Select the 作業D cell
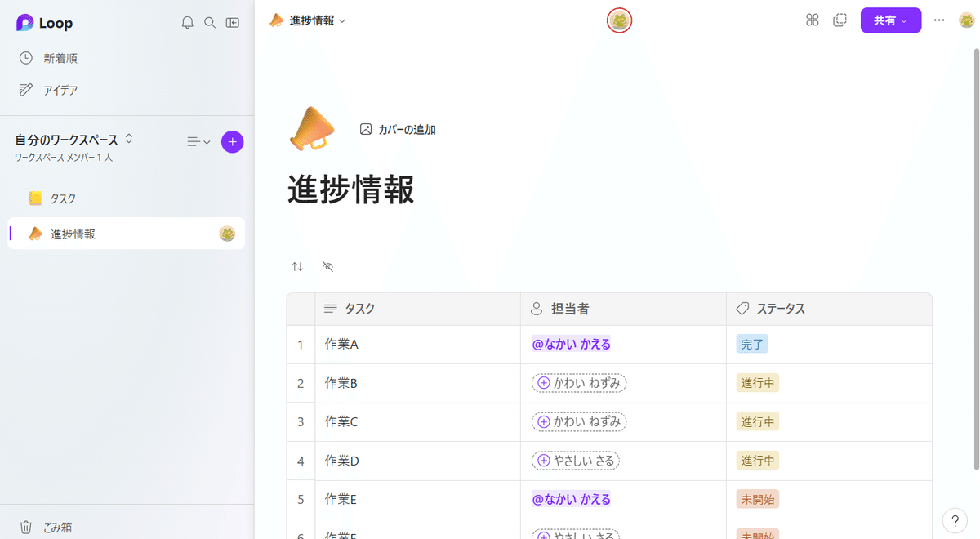 pos(417,461)
